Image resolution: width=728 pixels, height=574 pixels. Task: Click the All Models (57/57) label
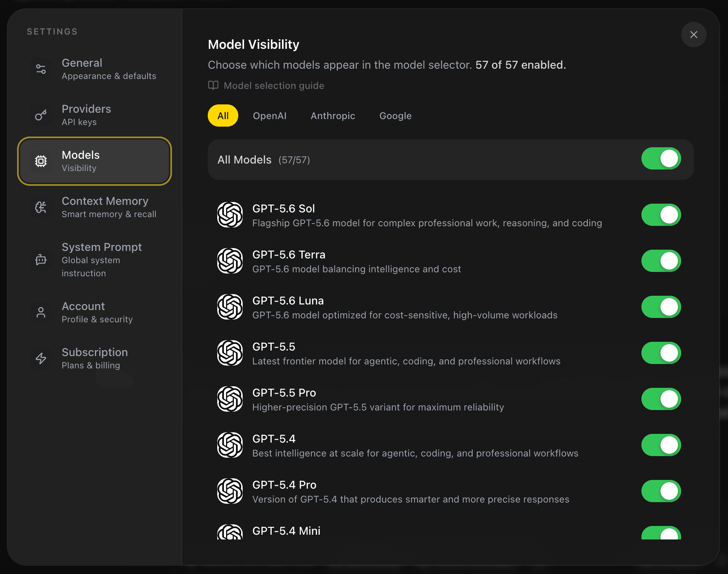[264, 160]
